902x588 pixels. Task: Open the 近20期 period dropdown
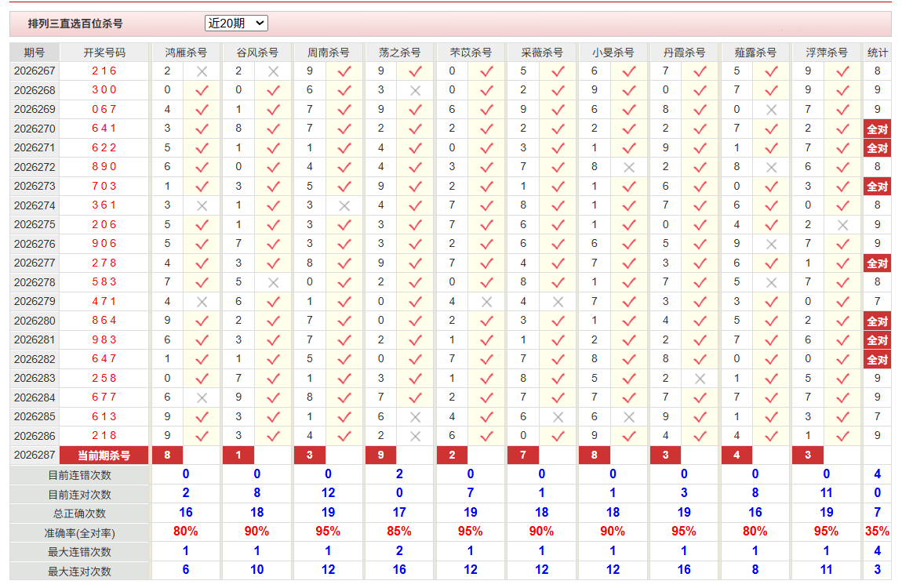(x=236, y=23)
